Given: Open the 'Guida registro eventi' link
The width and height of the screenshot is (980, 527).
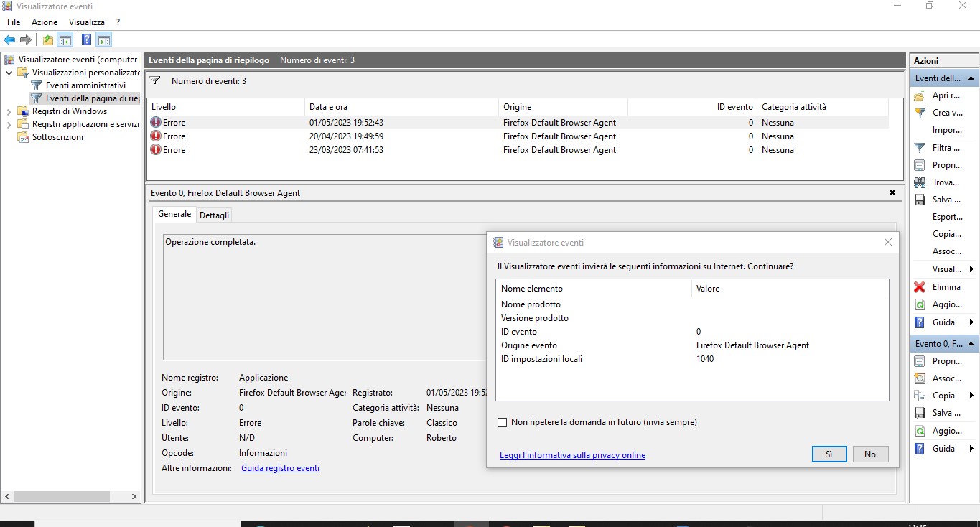Looking at the screenshot, I should point(280,468).
